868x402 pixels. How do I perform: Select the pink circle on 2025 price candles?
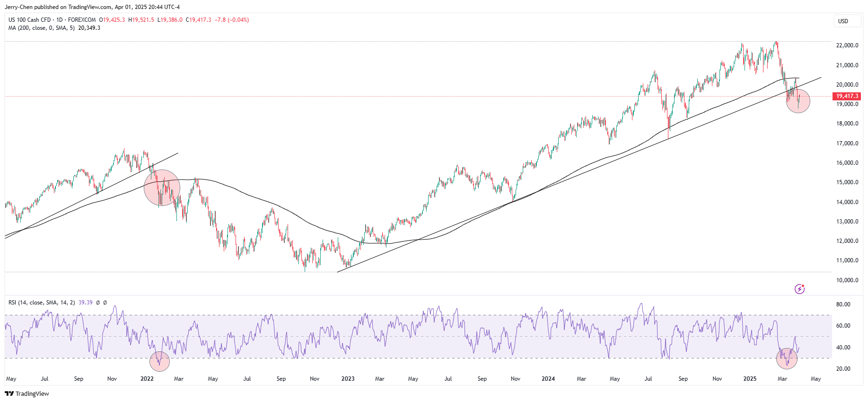pyautogui.click(x=798, y=101)
